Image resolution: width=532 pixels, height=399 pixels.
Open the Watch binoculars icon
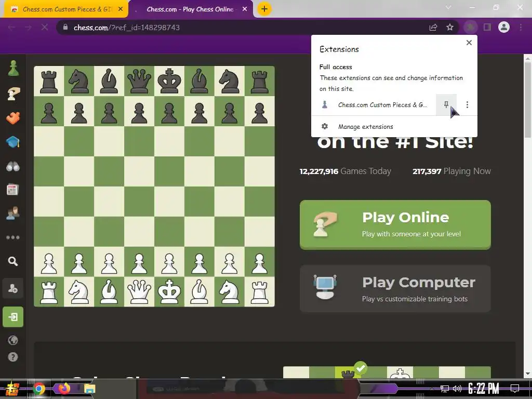[x=13, y=166]
